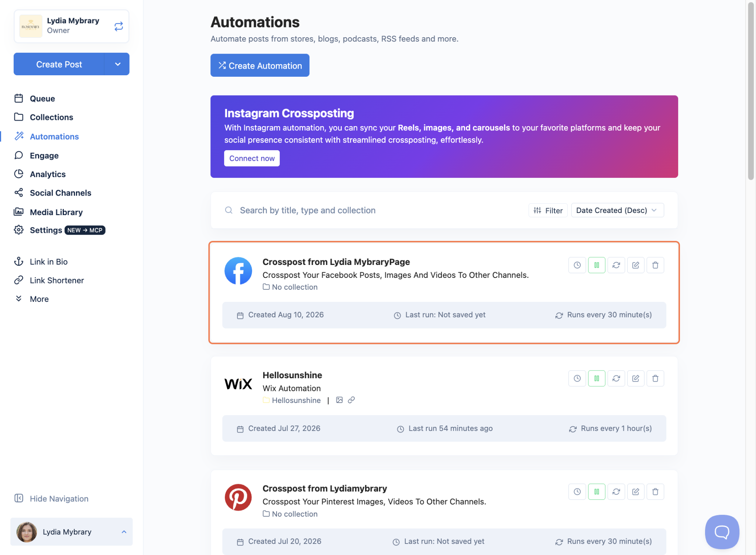Click the search magnifier icon

click(x=229, y=210)
